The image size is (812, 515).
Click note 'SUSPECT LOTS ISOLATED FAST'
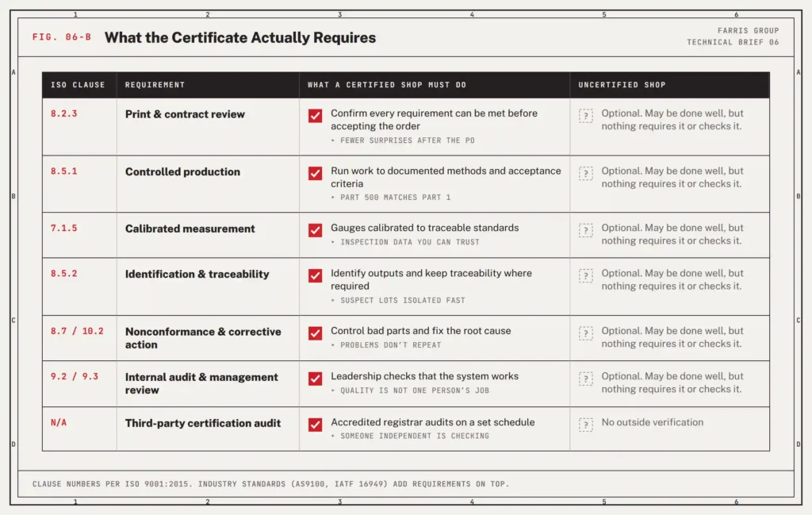tap(402, 301)
